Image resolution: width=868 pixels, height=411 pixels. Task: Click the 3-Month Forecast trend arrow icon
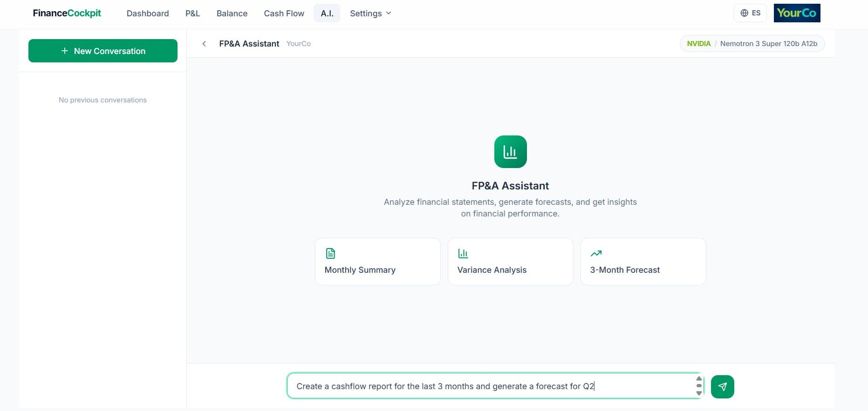pos(596,253)
